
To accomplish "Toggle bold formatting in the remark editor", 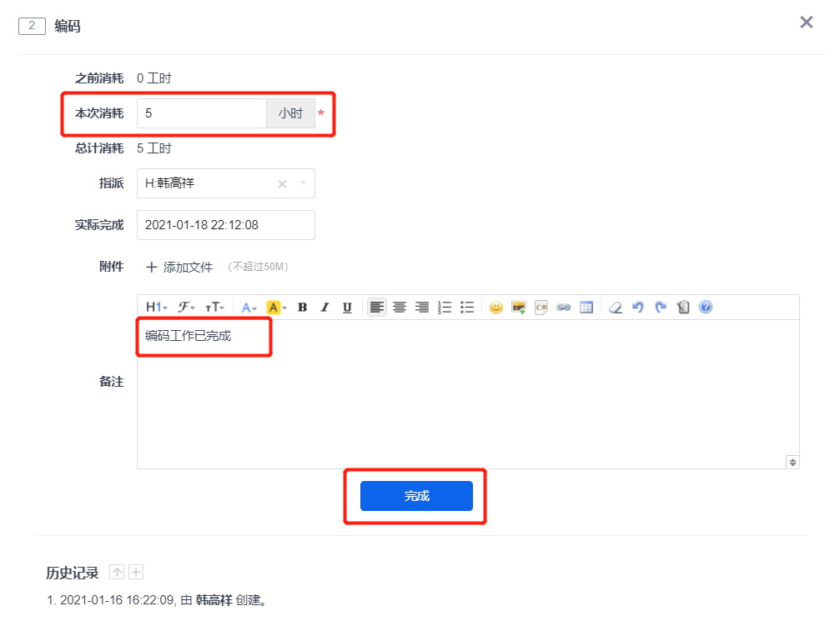I will point(302,308).
